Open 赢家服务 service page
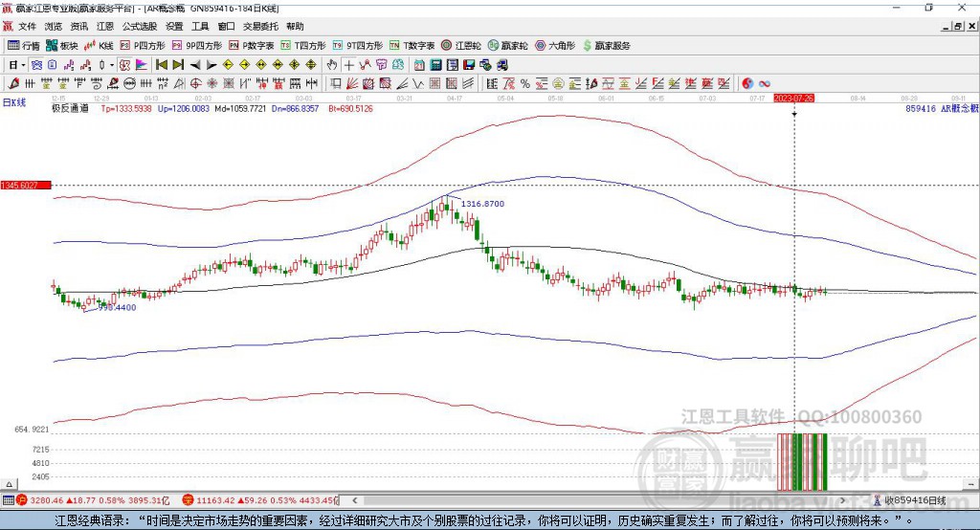Screen dimensions: 980x530 (x=607, y=46)
